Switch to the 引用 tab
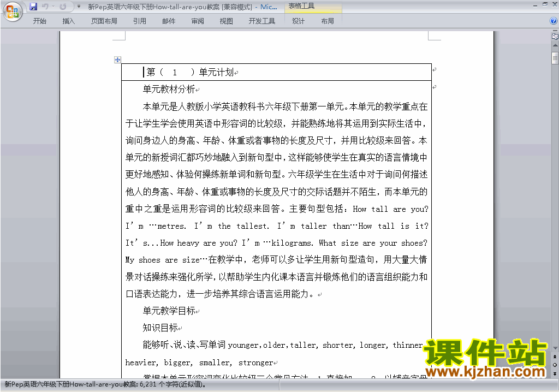This screenshot has width=559, height=392. click(140, 21)
